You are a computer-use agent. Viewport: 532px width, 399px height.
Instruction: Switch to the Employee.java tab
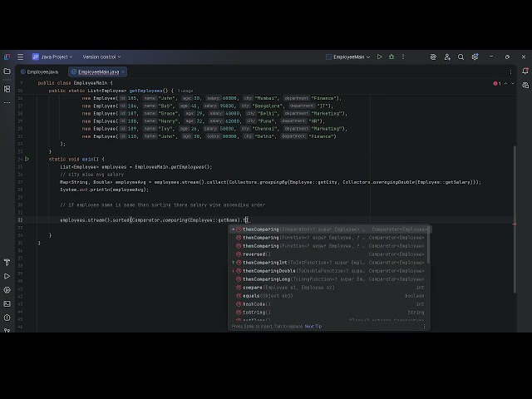[39, 72]
